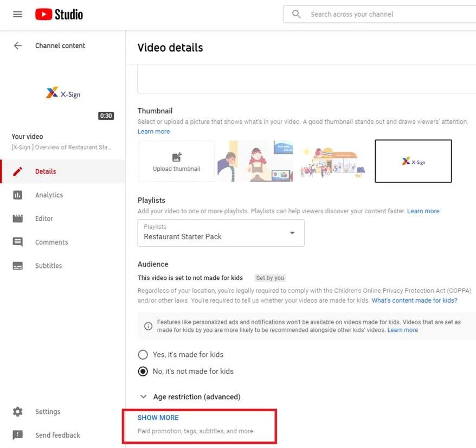Open channel Settings via gear icon
This screenshot has height=448, width=476.
tap(17, 411)
